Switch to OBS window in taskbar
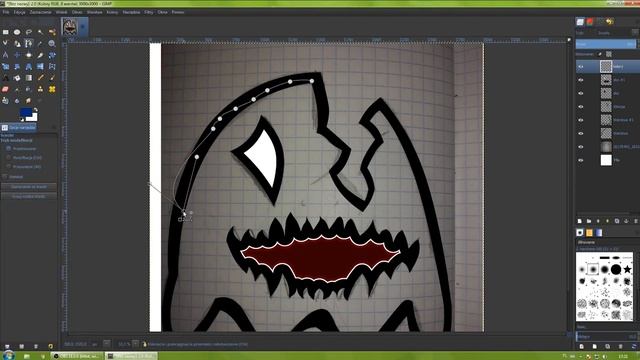 tap(77, 356)
